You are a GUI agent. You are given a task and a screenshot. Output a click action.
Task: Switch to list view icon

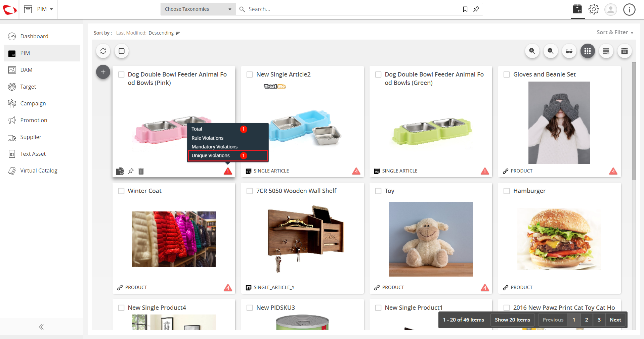click(606, 51)
